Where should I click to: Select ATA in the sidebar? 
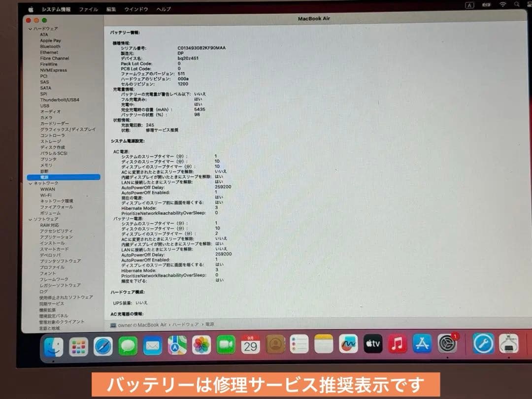coord(44,34)
